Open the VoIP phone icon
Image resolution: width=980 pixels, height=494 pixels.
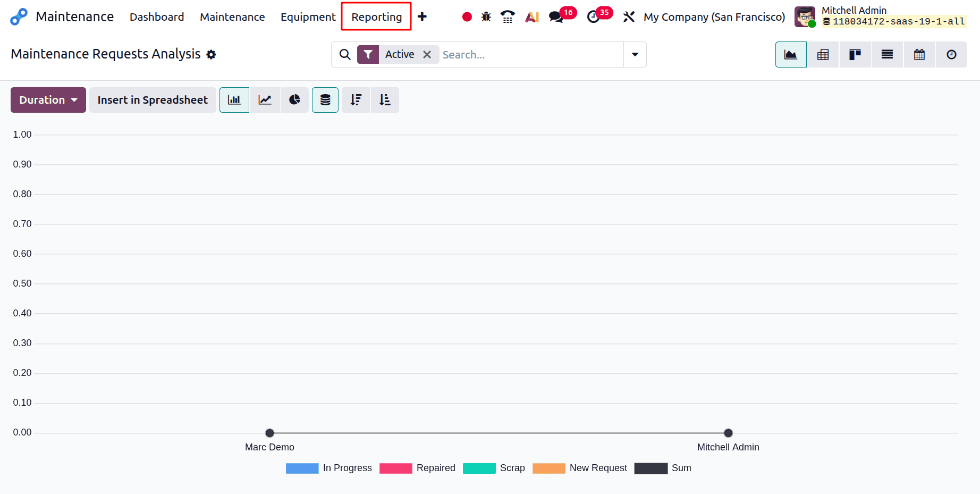pos(508,17)
